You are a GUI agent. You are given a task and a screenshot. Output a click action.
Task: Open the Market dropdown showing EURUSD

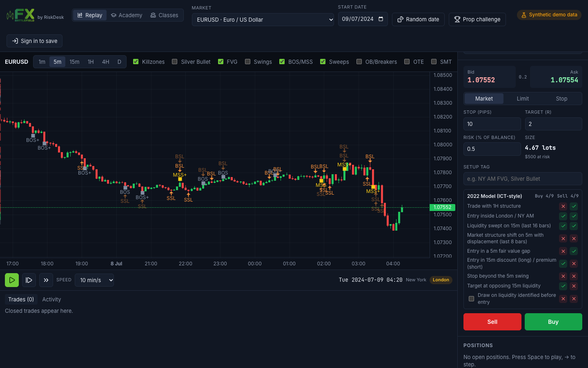click(263, 20)
